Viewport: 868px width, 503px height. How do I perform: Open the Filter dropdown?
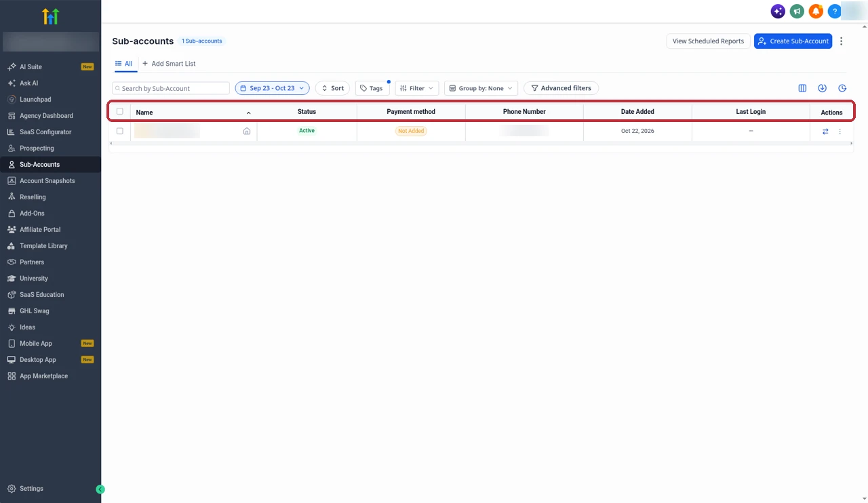(416, 88)
